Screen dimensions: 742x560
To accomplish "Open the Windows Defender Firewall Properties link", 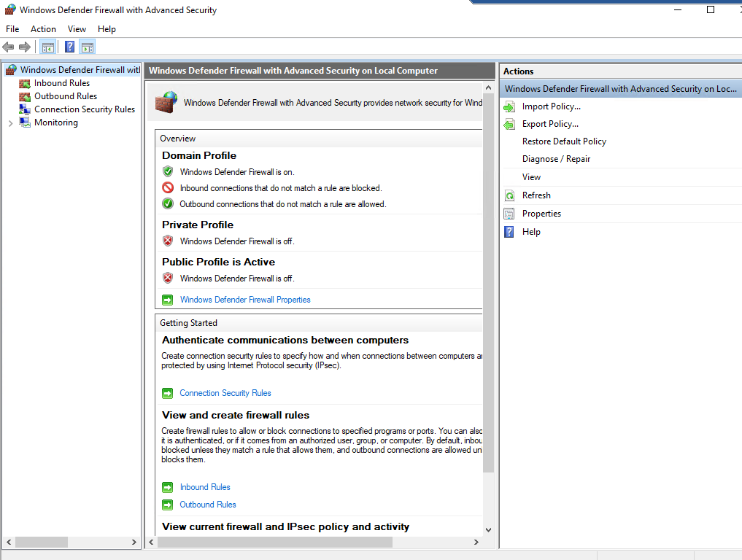I will pyautogui.click(x=244, y=299).
